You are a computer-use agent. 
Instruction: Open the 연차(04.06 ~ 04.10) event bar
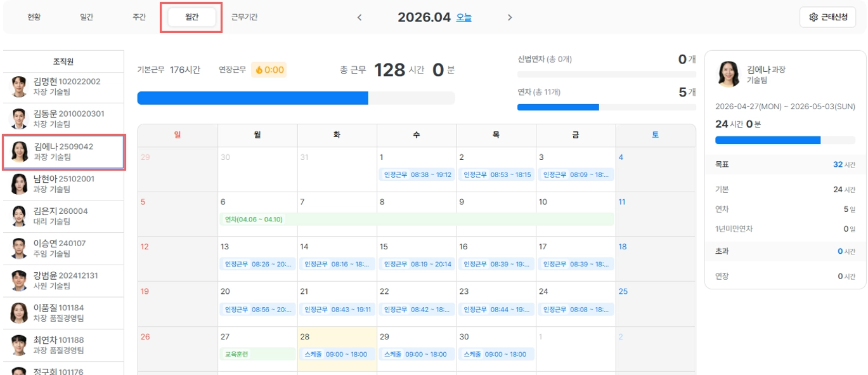(417, 220)
